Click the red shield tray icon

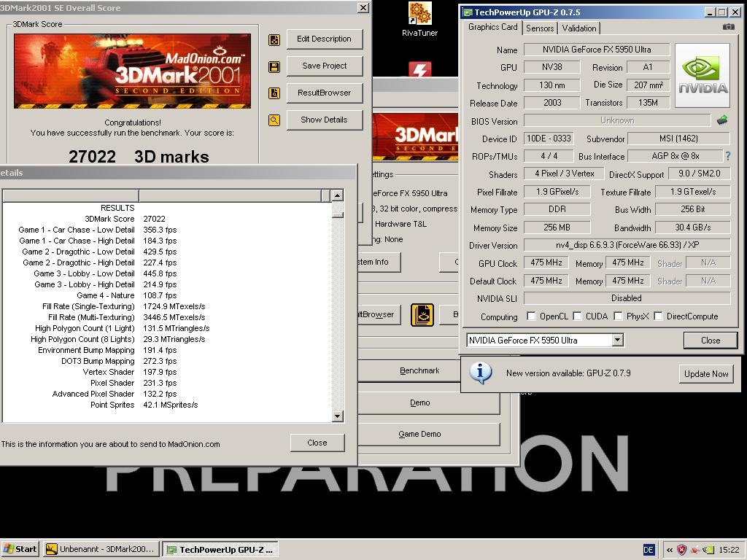click(682, 550)
